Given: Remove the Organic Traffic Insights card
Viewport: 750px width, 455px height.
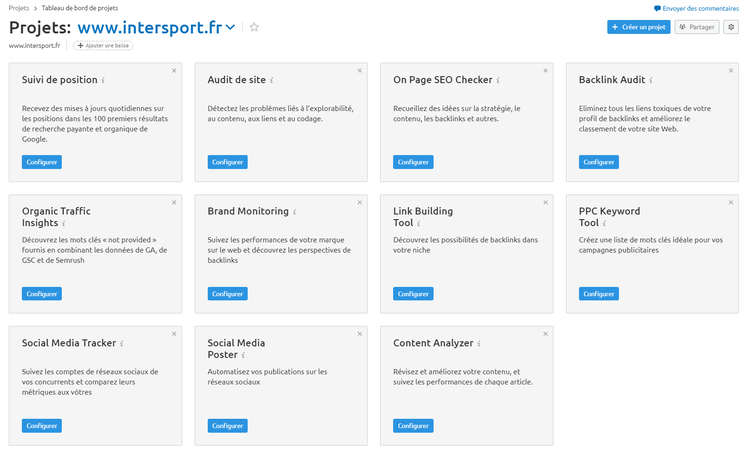Looking at the screenshot, I should coord(174,203).
